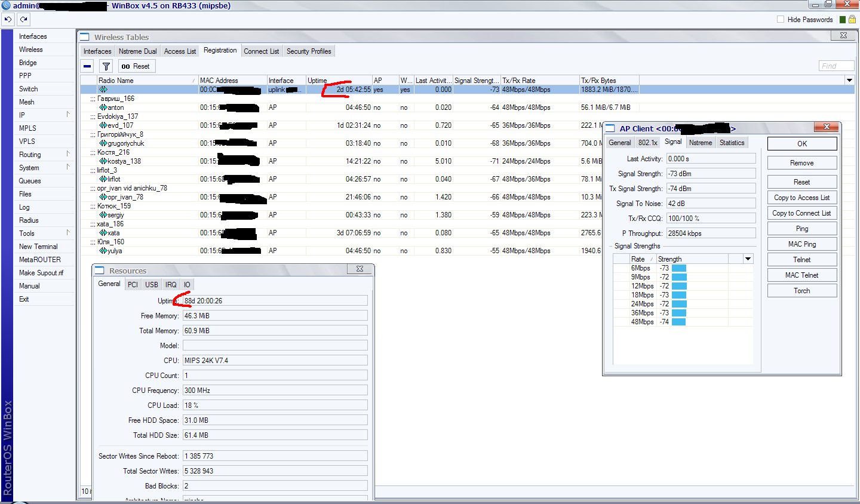
Task: Switch to the Access List tab
Action: click(x=180, y=51)
